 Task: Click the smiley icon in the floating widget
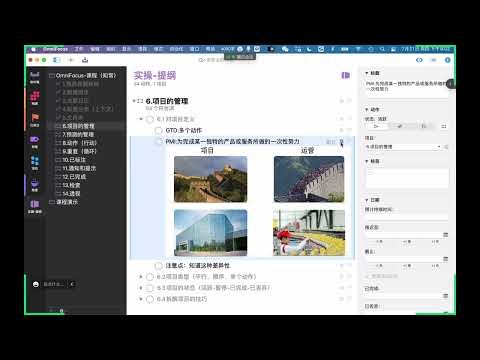point(36,284)
